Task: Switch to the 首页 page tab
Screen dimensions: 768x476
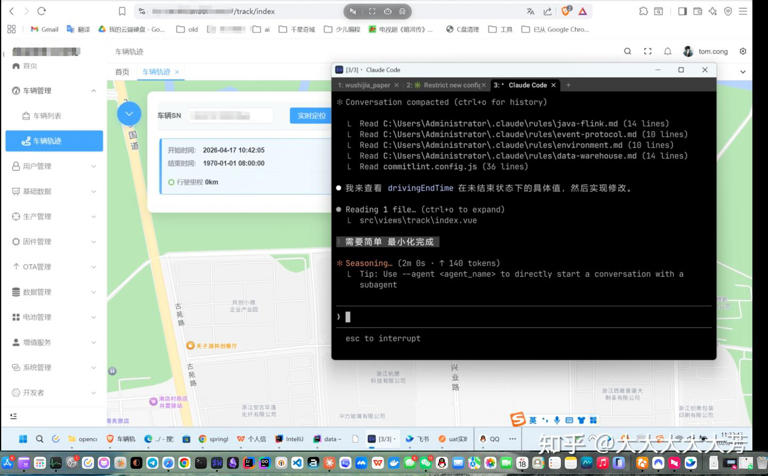Action: click(122, 72)
